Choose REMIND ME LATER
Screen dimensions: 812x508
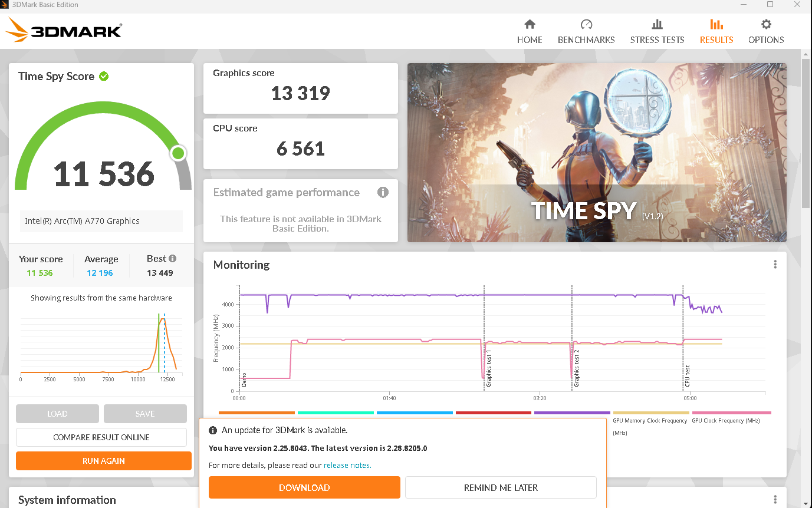coord(501,487)
